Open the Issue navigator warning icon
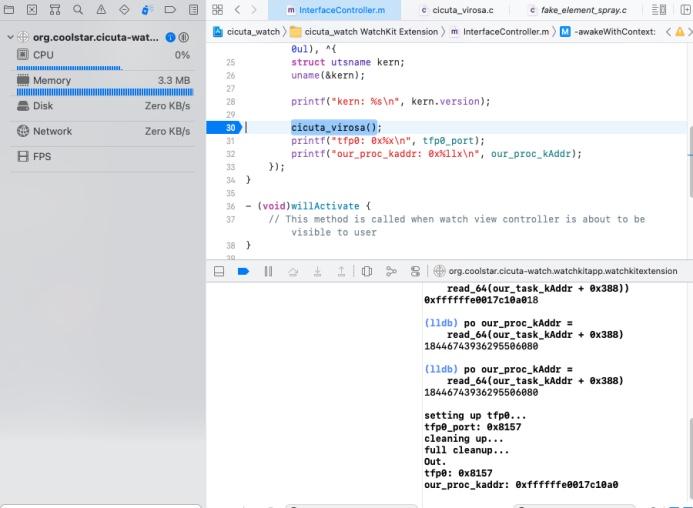Image resolution: width=693 pixels, height=508 pixels. click(100, 10)
